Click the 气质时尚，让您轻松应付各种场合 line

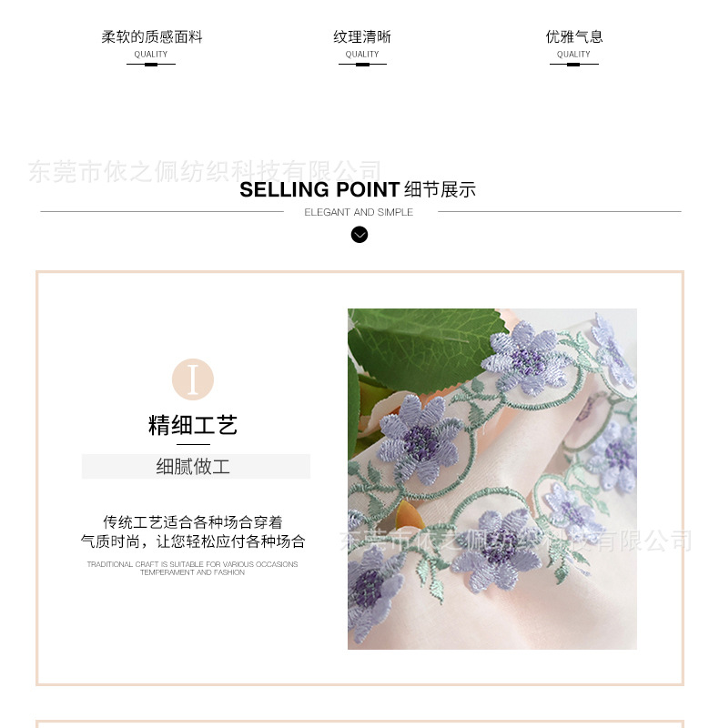point(193,541)
